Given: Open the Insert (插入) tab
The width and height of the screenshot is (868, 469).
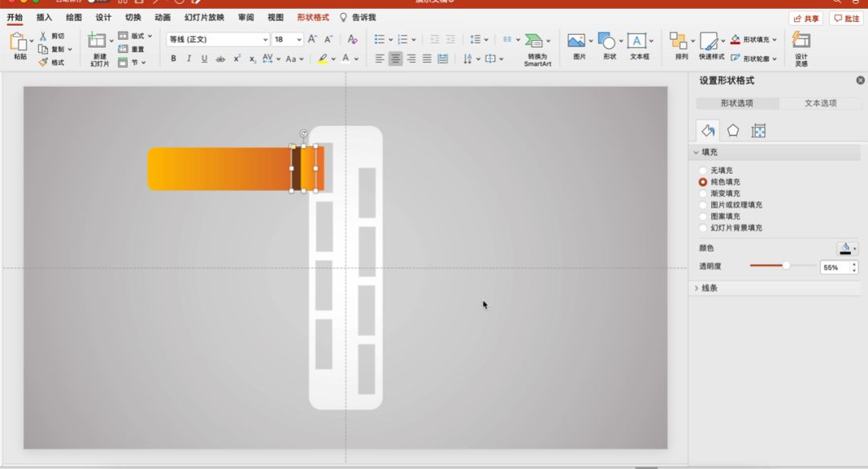Looking at the screenshot, I should click(x=44, y=17).
